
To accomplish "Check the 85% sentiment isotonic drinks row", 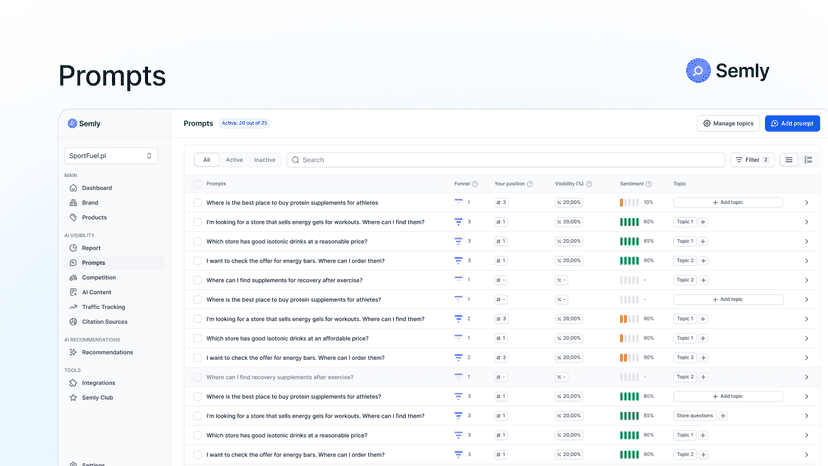I will point(197,241).
